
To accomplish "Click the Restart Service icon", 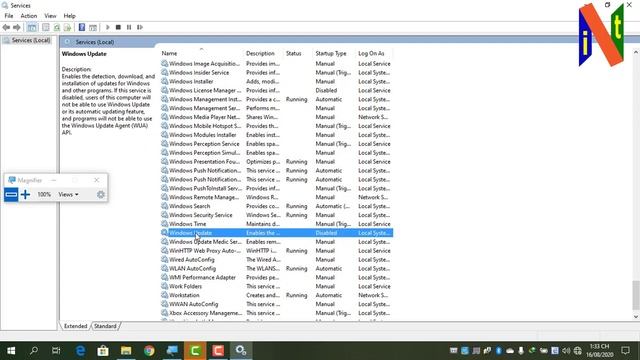I will click(140, 27).
